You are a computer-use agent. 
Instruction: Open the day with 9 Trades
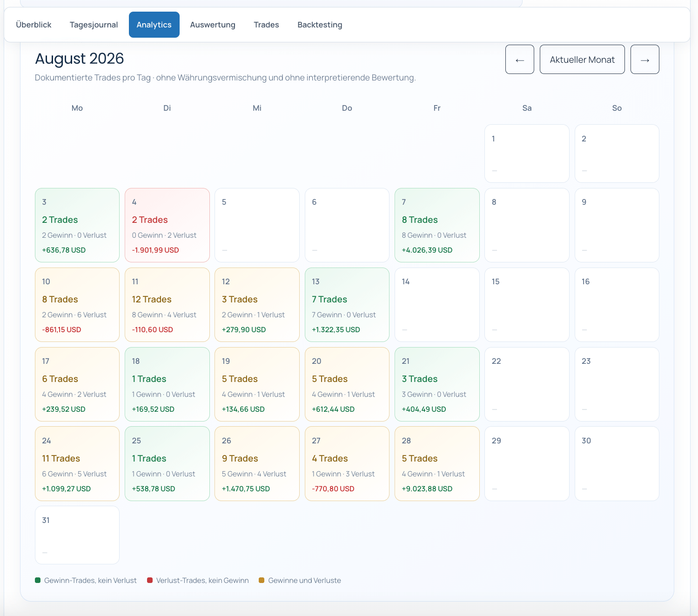[x=257, y=464]
